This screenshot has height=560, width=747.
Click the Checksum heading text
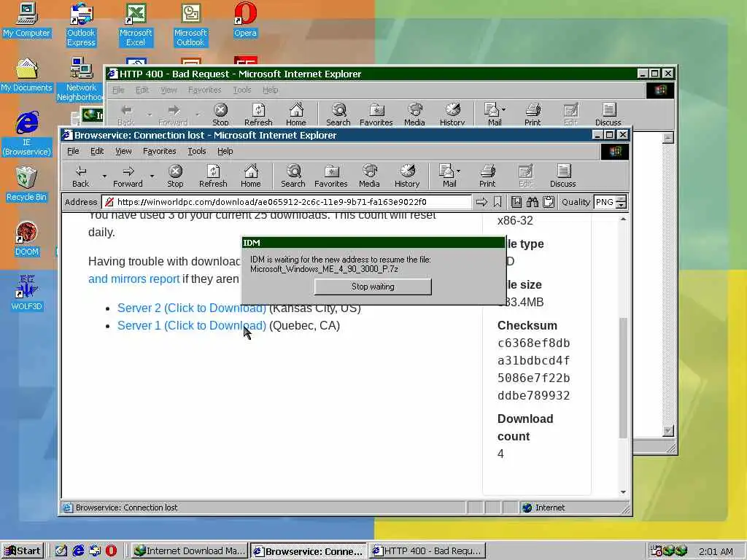[x=527, y=326]
